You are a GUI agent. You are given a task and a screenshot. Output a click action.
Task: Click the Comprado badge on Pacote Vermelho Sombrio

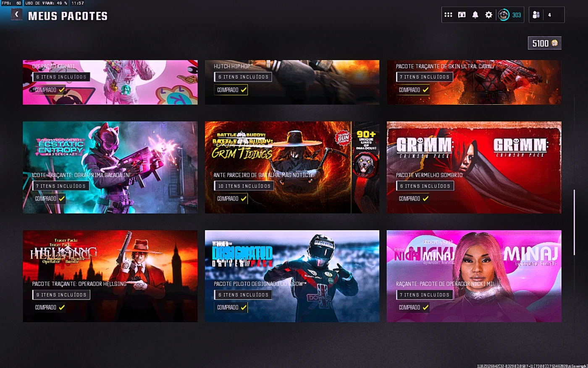pyautogui.click(x=413, y=199)
